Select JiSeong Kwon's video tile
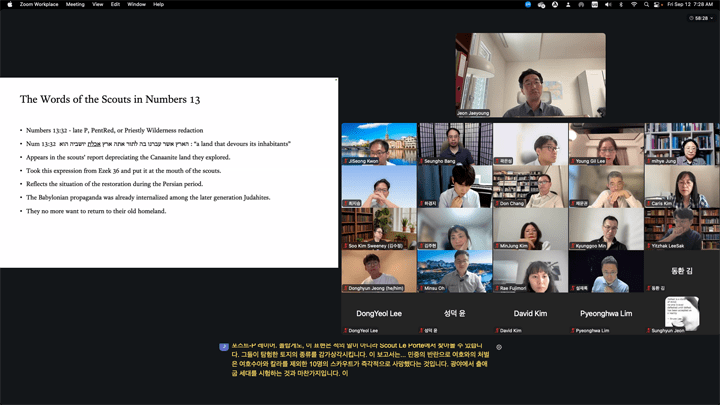Image resolution: width=720 pixels, height=405 pixels. (378, 143)
